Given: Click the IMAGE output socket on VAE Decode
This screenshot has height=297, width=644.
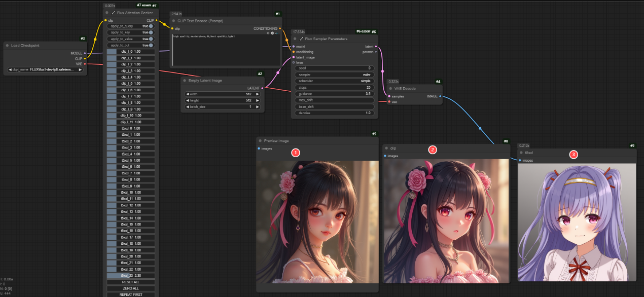Looking at the screenshot, I should tap(440, 96).
